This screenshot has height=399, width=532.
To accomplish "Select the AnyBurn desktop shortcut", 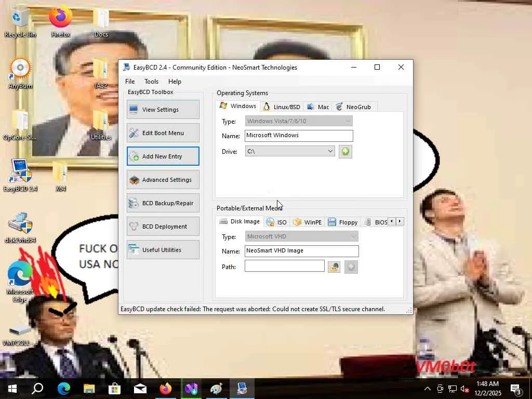I will [20, 74].
